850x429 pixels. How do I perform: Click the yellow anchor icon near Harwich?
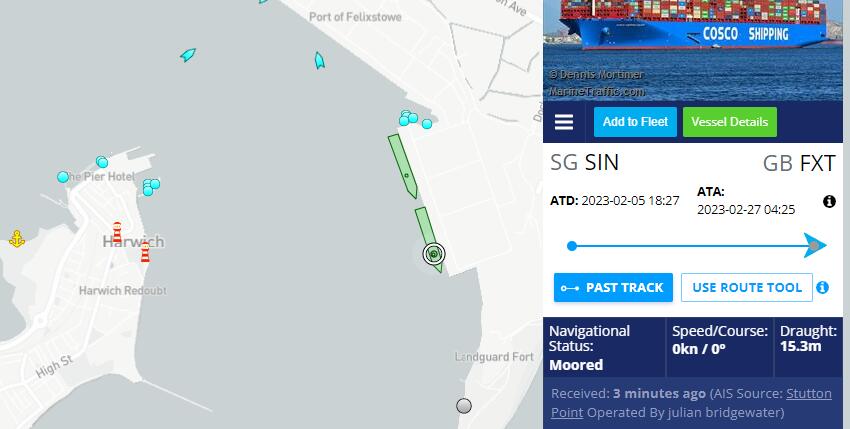17,239
